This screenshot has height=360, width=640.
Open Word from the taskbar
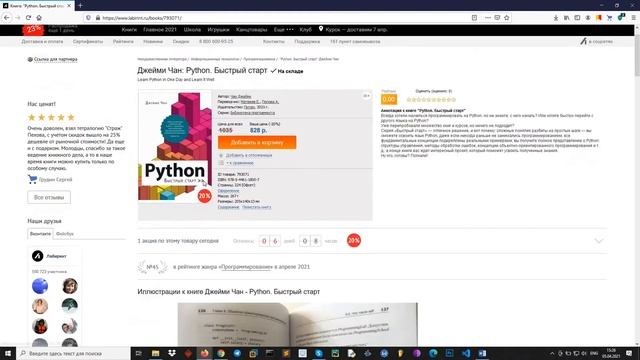point(482,353)
